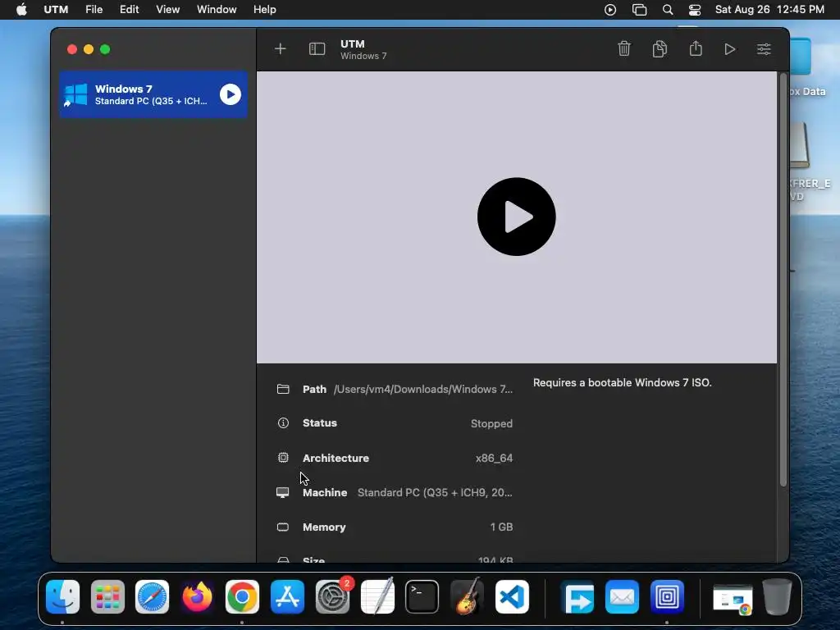The image size is (840, 630).
Task: Toggle the sidebar visibility icon
Action: coord(317,48)
